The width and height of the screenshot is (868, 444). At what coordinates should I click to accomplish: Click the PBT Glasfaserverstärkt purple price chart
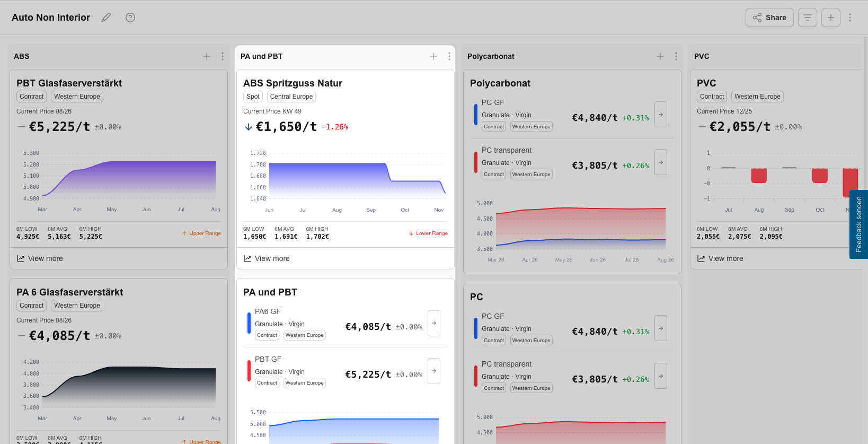click(x=129, y=179)
